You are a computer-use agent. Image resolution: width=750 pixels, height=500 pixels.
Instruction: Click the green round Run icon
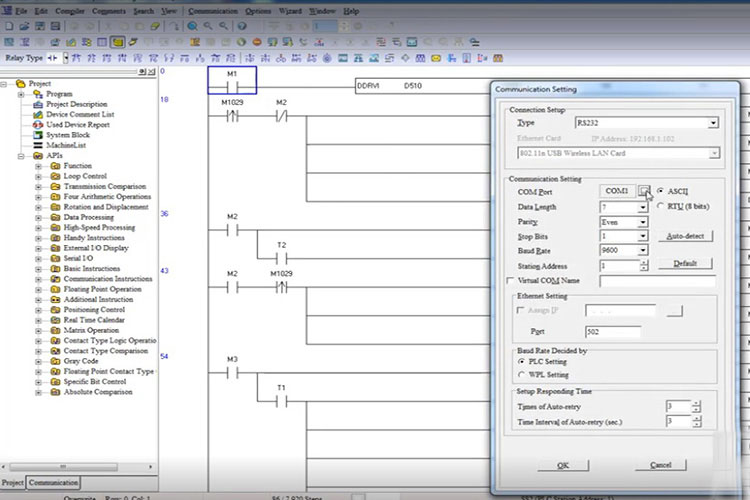241,42
